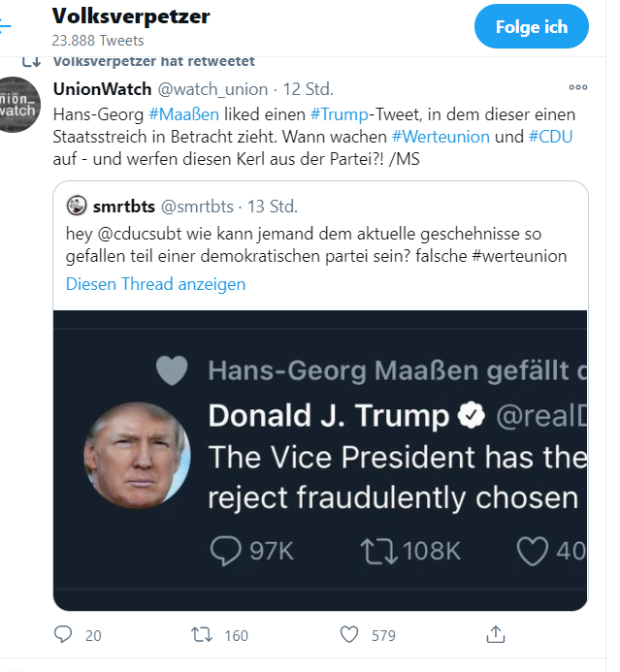
Task: Open the #Maaßen hashtag link
Action: click(183, 114)
